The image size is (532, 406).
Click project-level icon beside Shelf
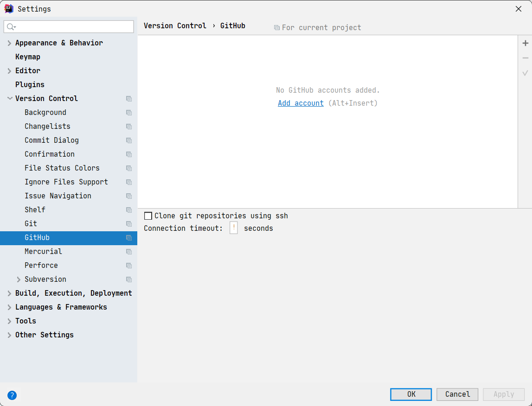click(x=129, y=210)
